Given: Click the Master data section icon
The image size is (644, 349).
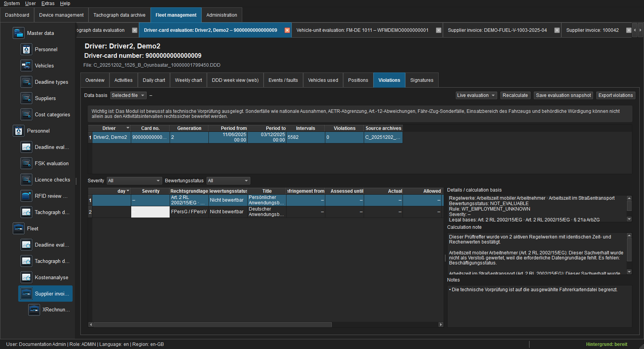Looking at the screenshot, I should [x=19, y=33].
